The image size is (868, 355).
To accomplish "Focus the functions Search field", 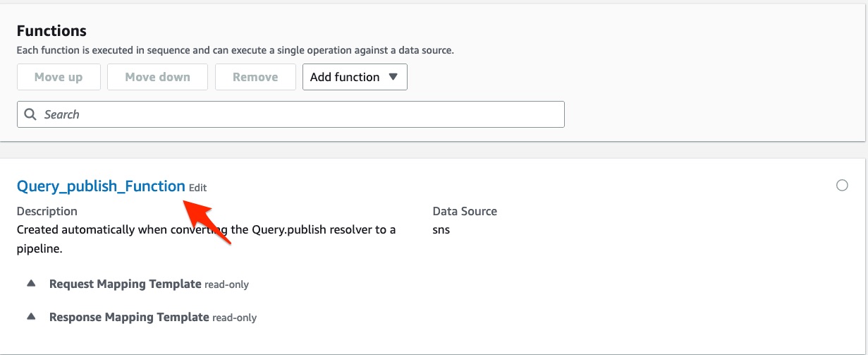I will point(291,114).
